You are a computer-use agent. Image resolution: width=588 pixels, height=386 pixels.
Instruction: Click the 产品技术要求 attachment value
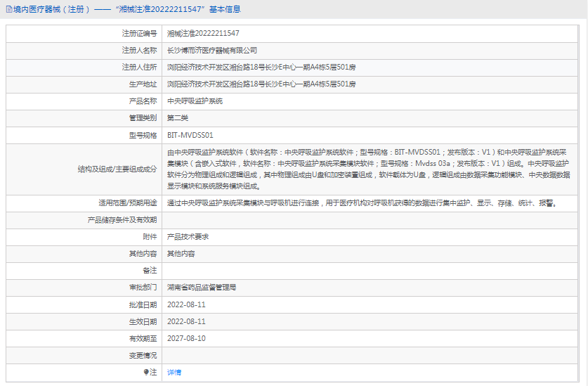(x=188, y=237)
